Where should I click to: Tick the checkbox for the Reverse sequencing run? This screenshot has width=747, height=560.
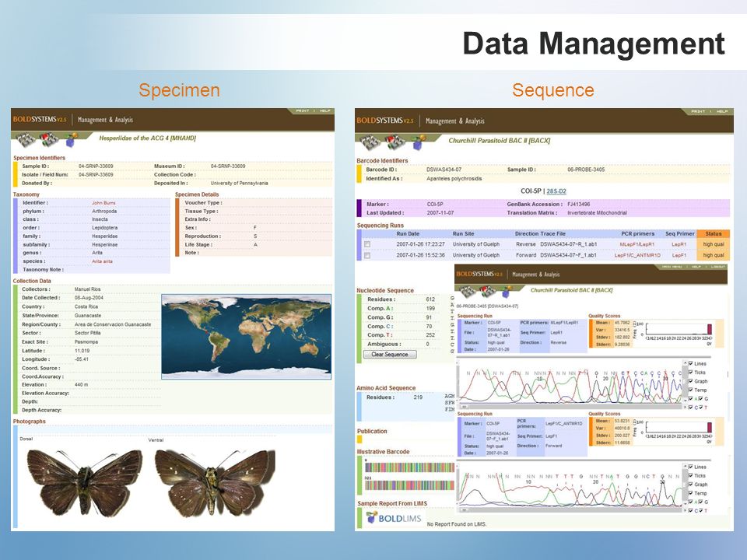(366, 244)
